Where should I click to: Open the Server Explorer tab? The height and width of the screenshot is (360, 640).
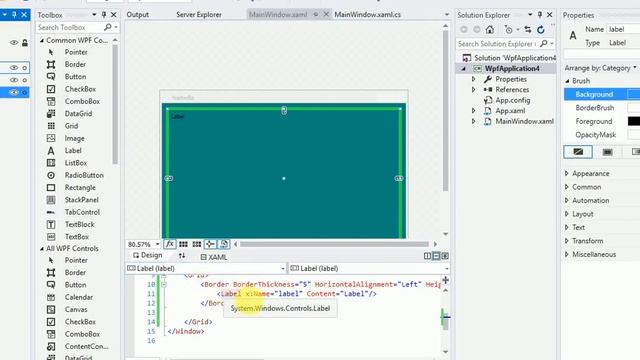[199, 14]
